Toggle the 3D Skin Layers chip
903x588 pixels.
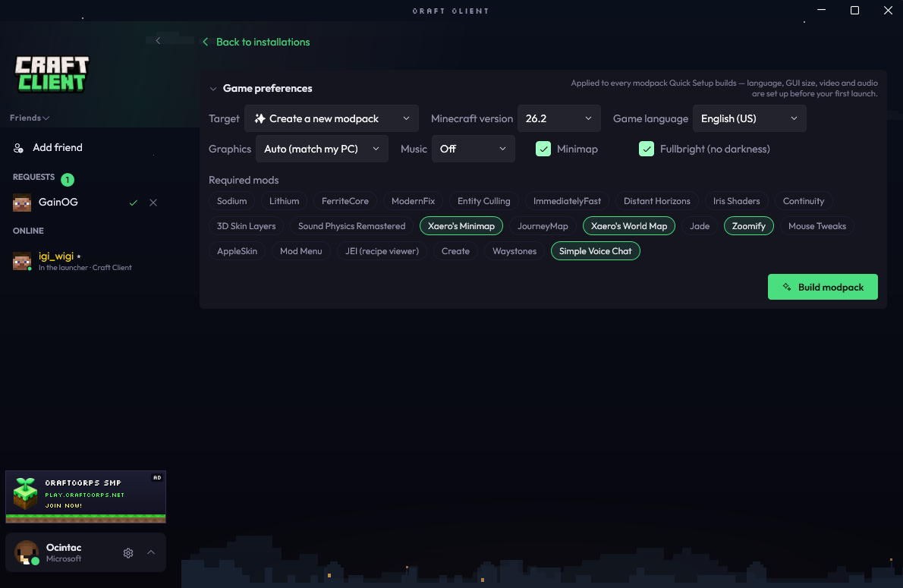pyautogui.click(x=246, y=226)
